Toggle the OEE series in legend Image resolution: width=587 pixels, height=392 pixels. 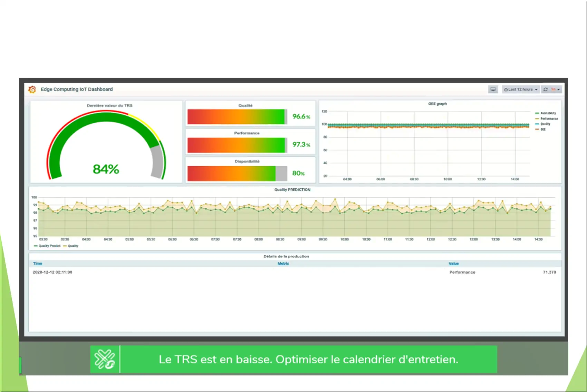540,129
